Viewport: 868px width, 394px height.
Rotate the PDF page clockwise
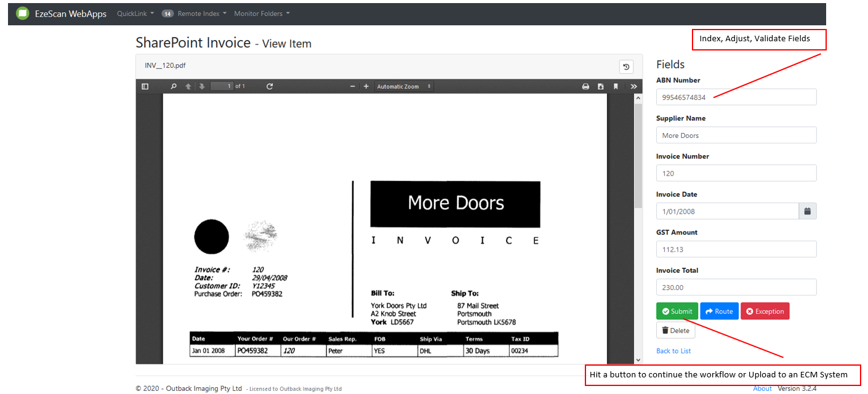click(270, 87)
